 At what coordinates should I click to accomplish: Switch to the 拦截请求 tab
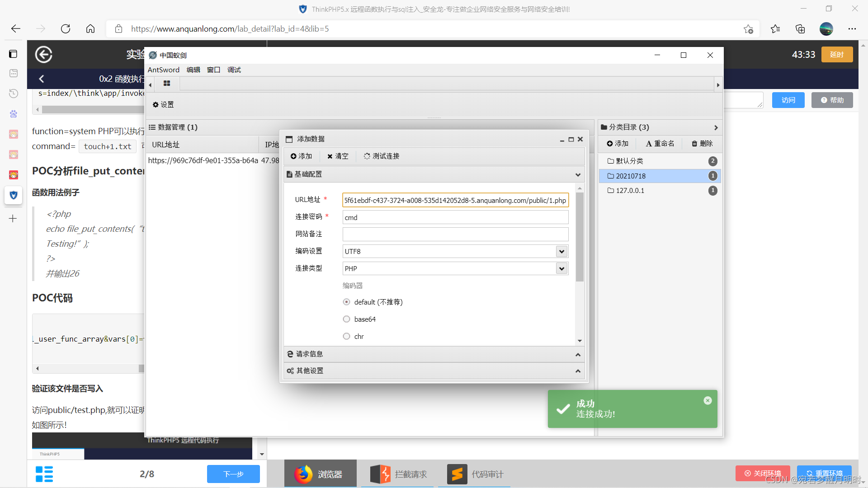[398, 474]
